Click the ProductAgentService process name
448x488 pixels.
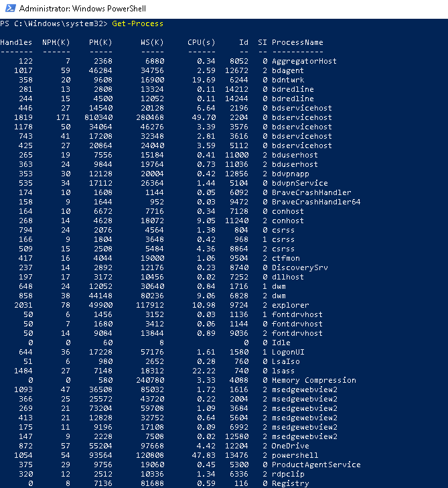(316, 465)
